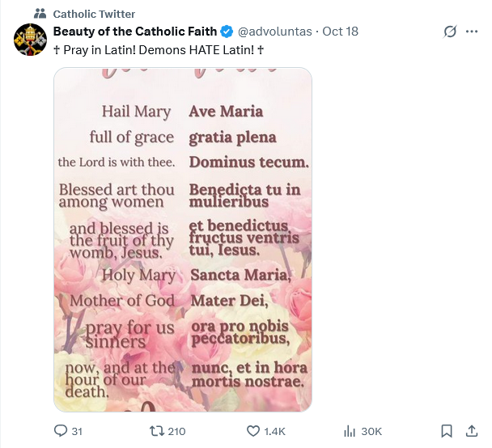
Task: Open view analytics bar chart icon
Action: pyautogui.click(x=350, y=431)
